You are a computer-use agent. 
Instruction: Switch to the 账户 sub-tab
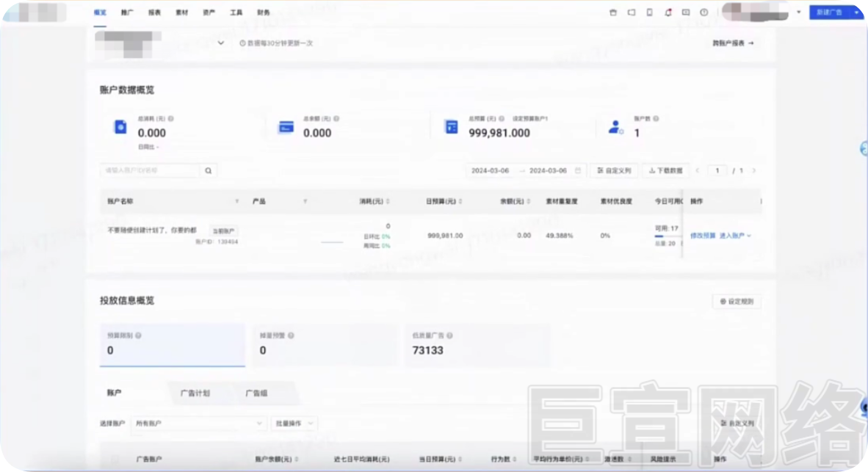[114, 393]
